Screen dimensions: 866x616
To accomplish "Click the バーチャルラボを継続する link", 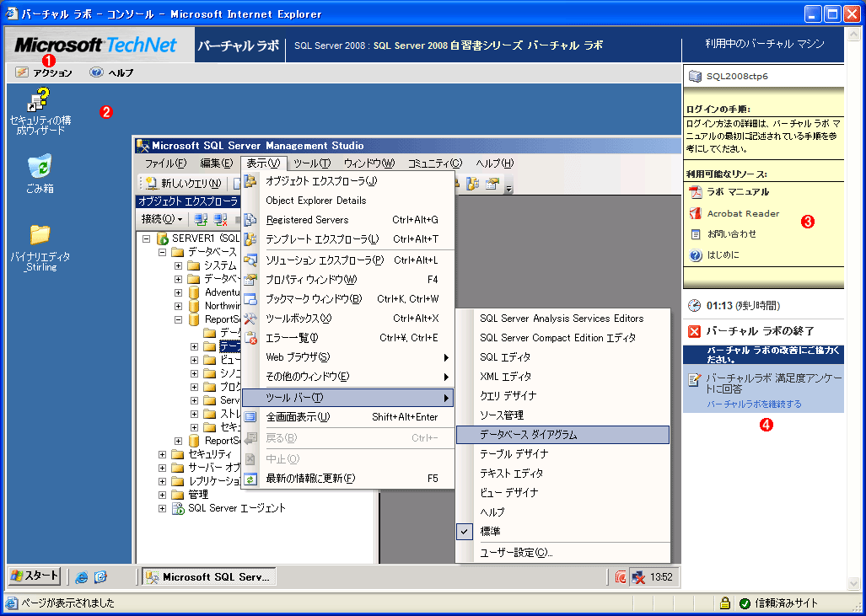I will coord(754,404).
